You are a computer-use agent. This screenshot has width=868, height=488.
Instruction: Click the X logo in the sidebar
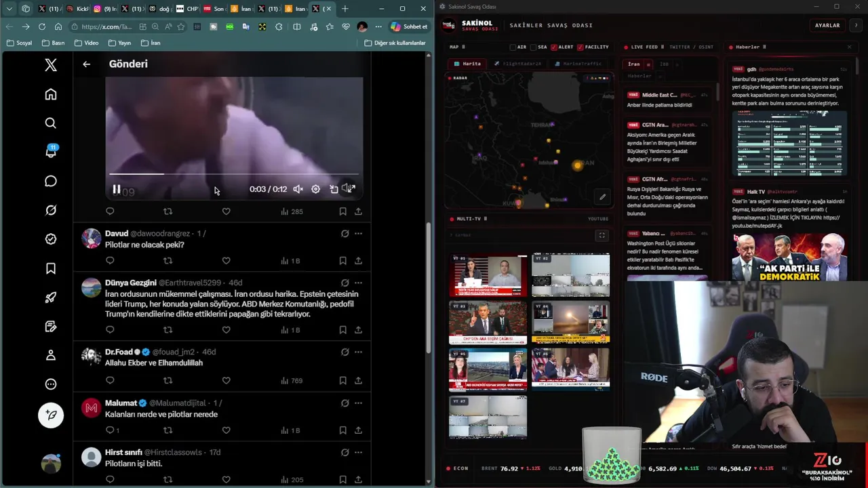tap(51, 65)
